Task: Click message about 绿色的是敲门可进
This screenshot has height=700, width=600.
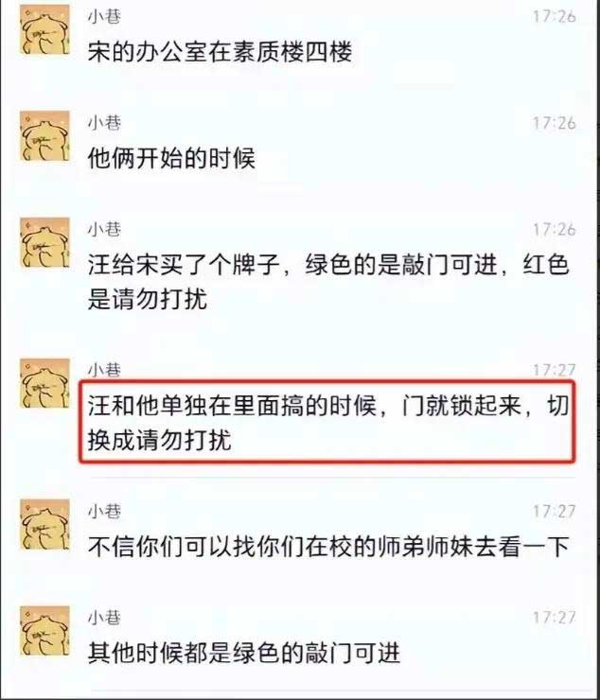Action: [328, 282]
